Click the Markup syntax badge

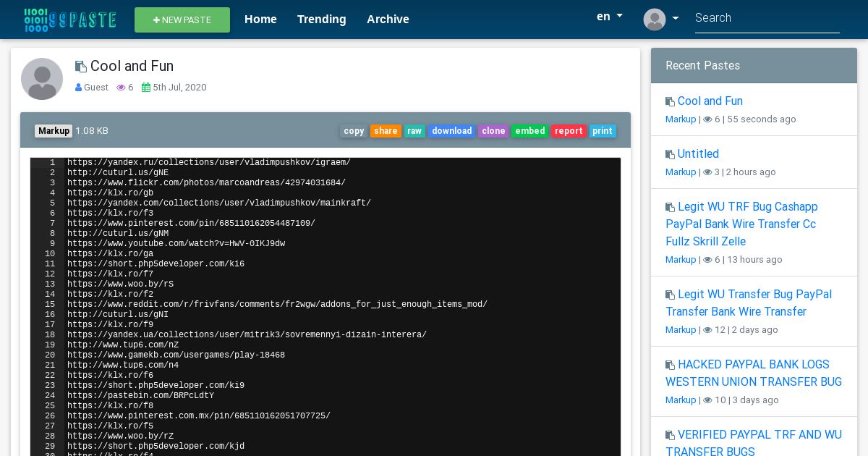pos(54,131)
